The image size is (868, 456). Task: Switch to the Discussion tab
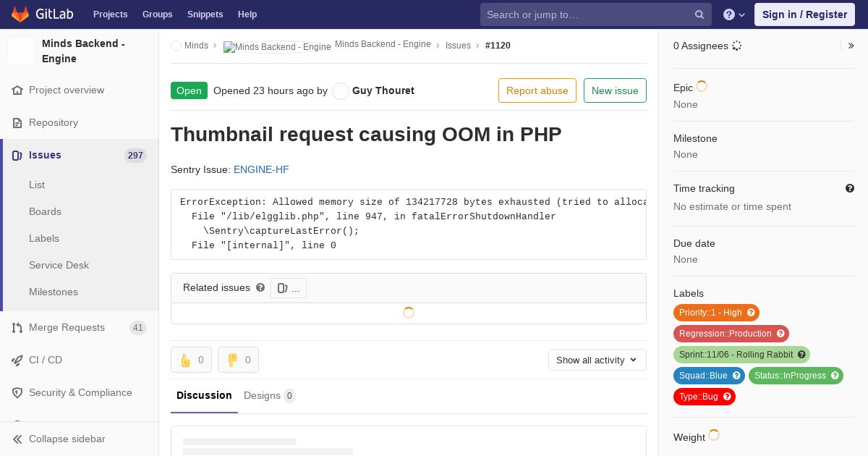pos(204,395)
